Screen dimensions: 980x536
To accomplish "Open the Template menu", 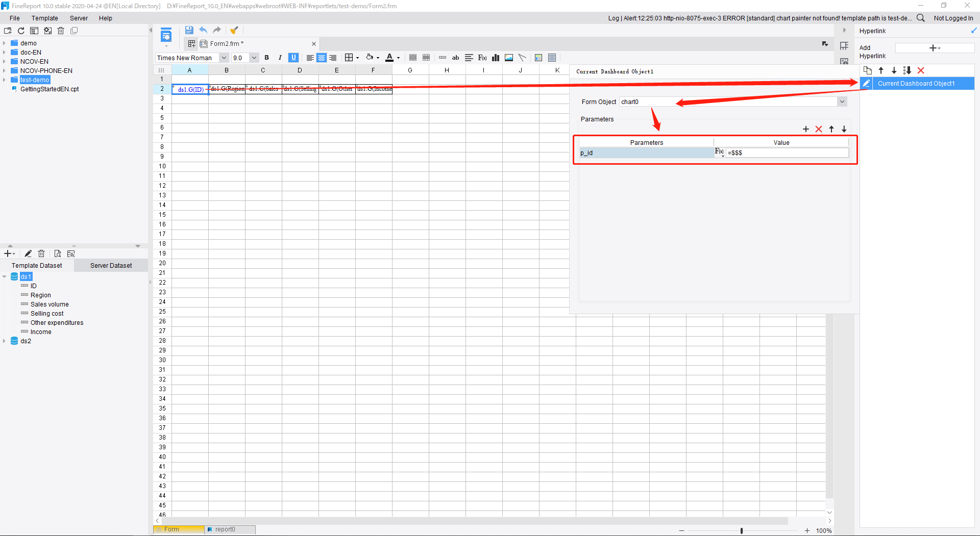I will coord(45,18).
